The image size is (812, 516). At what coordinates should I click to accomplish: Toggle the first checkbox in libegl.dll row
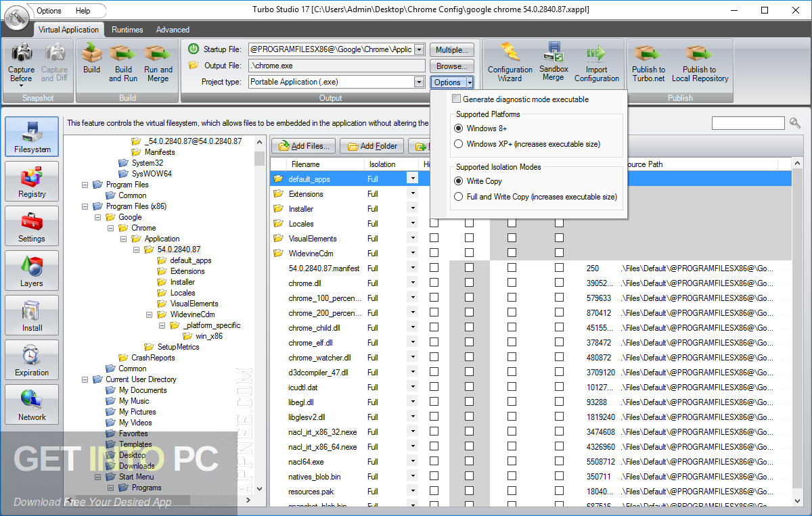pos(434,402)
